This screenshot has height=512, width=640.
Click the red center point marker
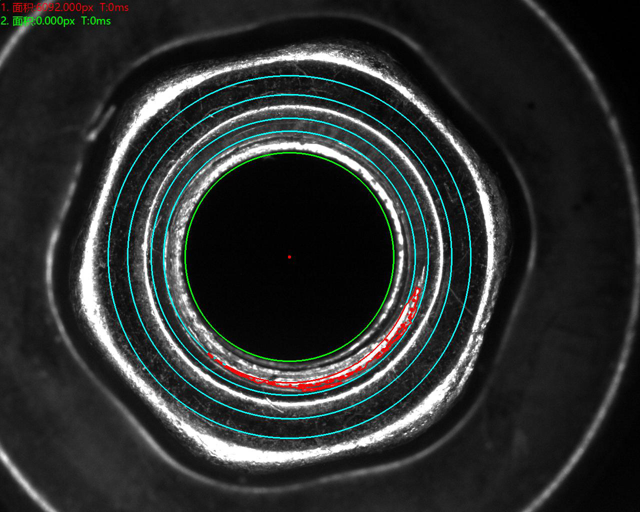(x=289, y=257)
